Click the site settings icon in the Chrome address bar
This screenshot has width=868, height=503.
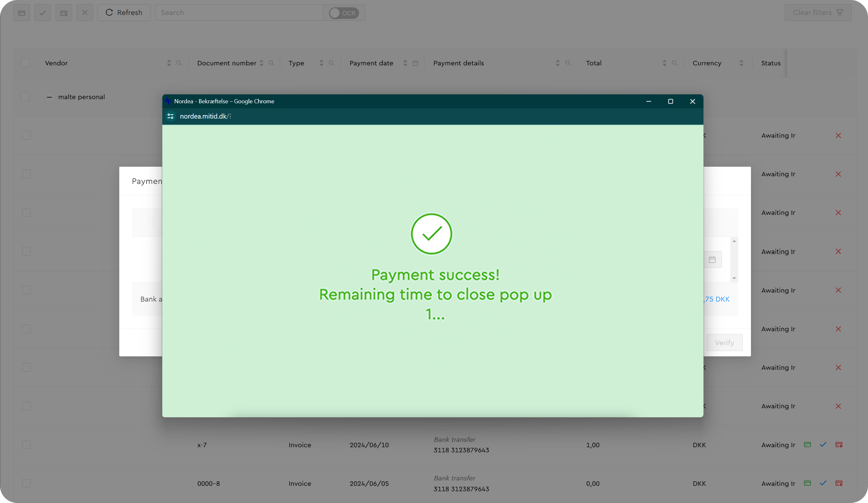point(171,116)
